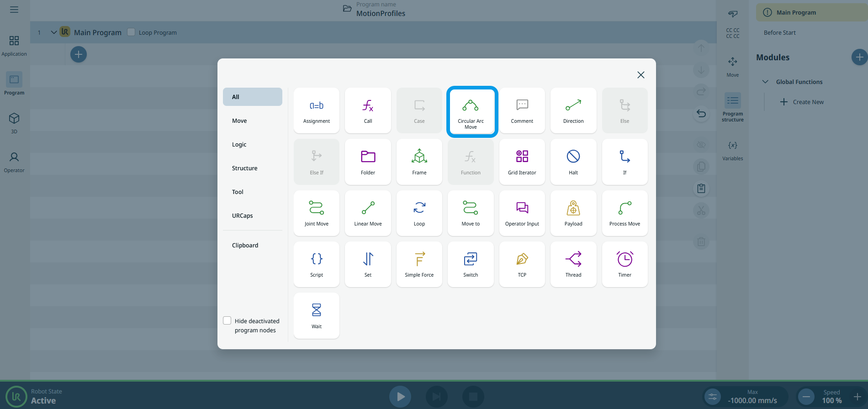This screenshot has height=409, width=868.
Task: Switch to the URCaps category
Action: (x=242, y=215)
